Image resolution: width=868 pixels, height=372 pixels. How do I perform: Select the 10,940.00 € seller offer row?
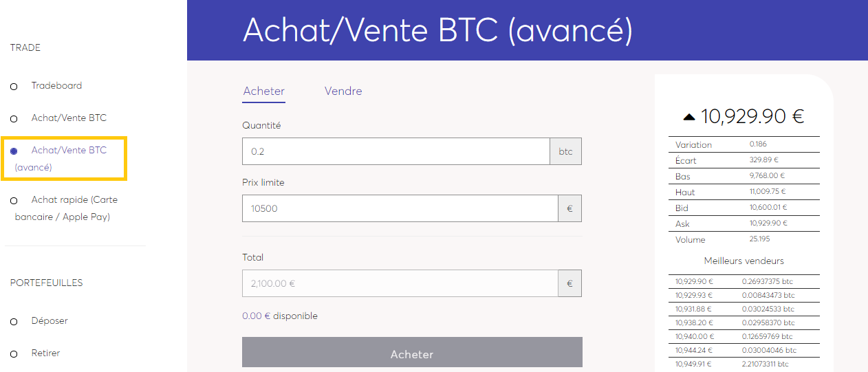tap(744, 336)
